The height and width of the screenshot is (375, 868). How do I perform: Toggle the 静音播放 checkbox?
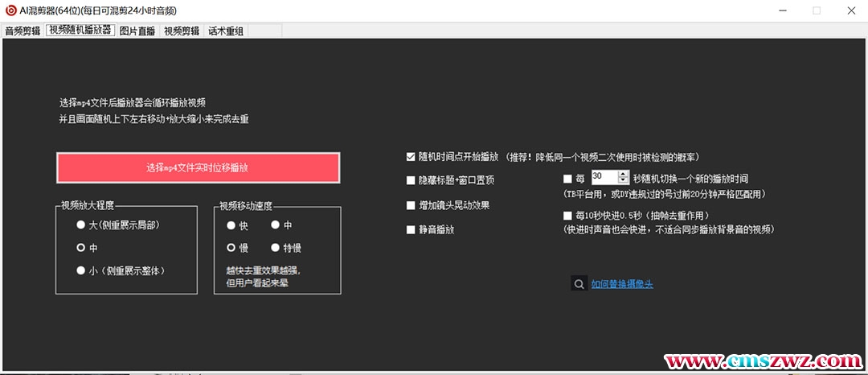click(411, 230)
